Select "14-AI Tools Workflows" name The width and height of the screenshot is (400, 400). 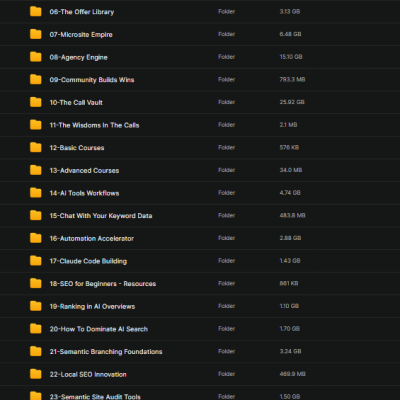(x=84, y=193)
